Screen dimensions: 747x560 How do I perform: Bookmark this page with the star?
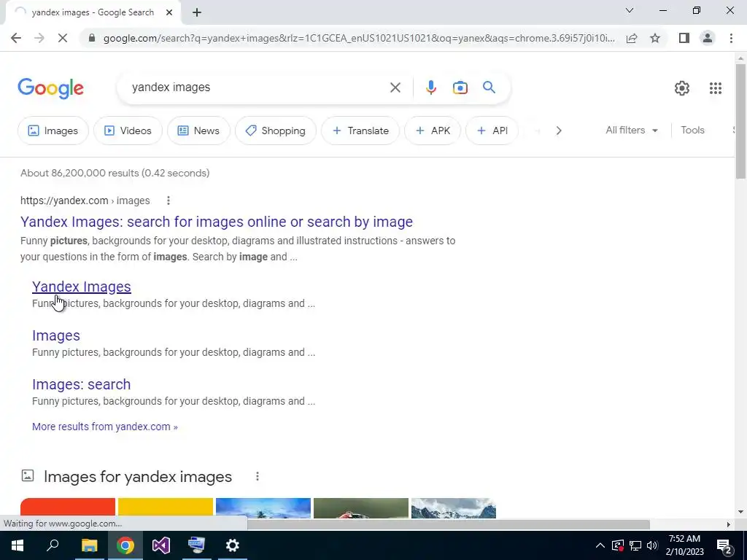pos(655,38)
